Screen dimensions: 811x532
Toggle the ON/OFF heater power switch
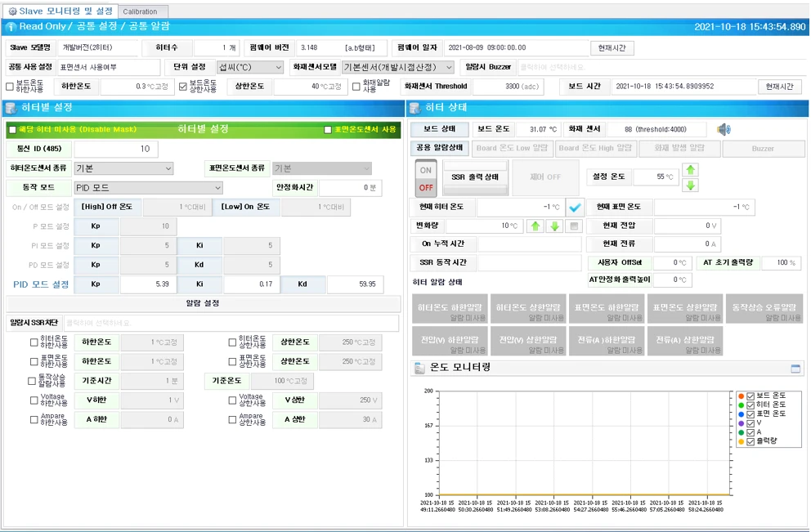426,178
